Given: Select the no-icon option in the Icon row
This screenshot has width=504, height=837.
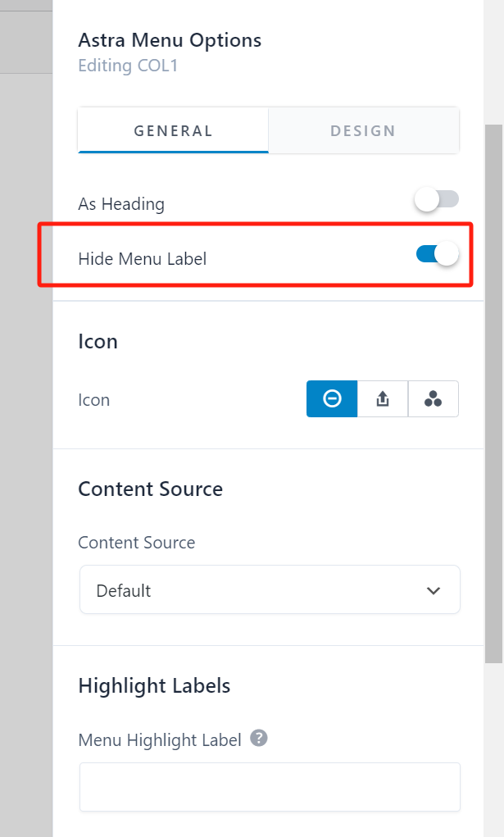Looking at the screenshot, I should point(331,399).
